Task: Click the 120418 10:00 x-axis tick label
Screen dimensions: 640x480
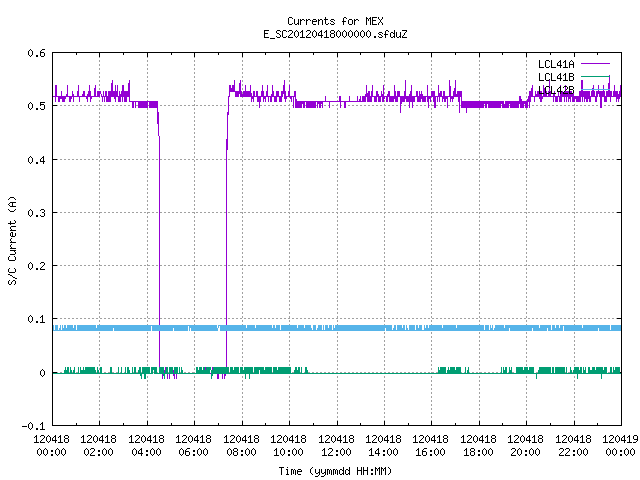Action: [x=288, y=446]
